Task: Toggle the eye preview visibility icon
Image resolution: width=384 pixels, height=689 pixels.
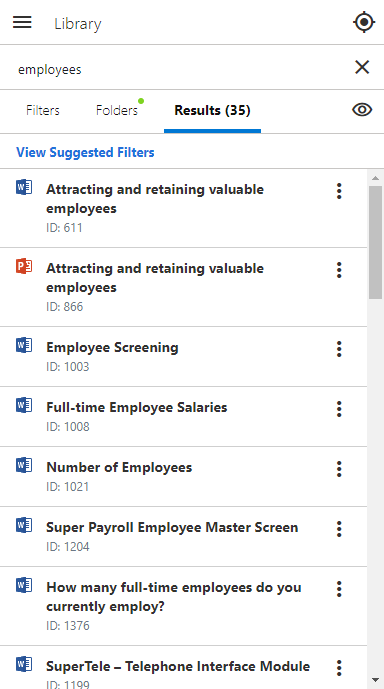Action: click(362, 110)
